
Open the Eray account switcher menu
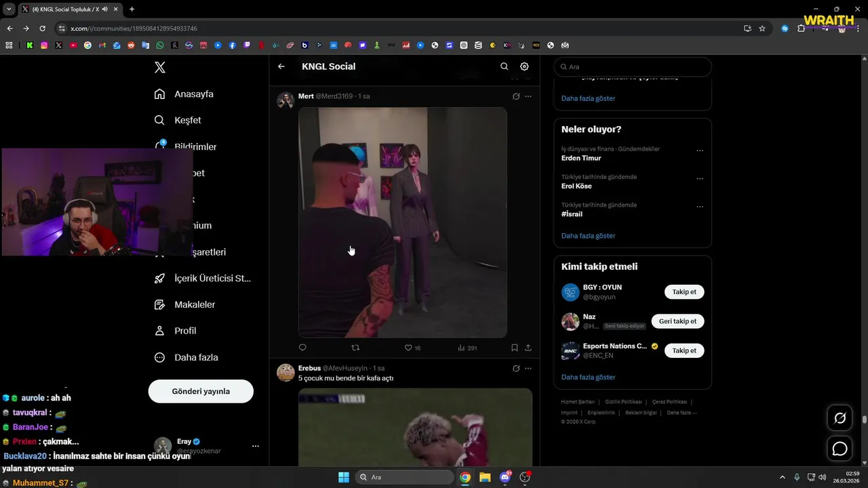coord(256,446)
